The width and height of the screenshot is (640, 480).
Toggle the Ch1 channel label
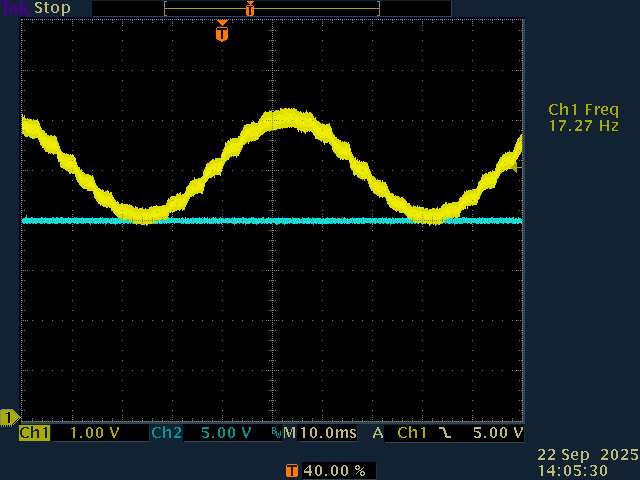(34, 433)
